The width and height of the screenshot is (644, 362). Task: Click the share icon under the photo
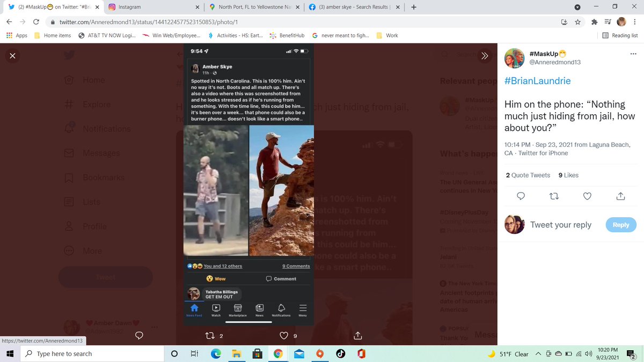pyautogui.click(x=357, y=336)
